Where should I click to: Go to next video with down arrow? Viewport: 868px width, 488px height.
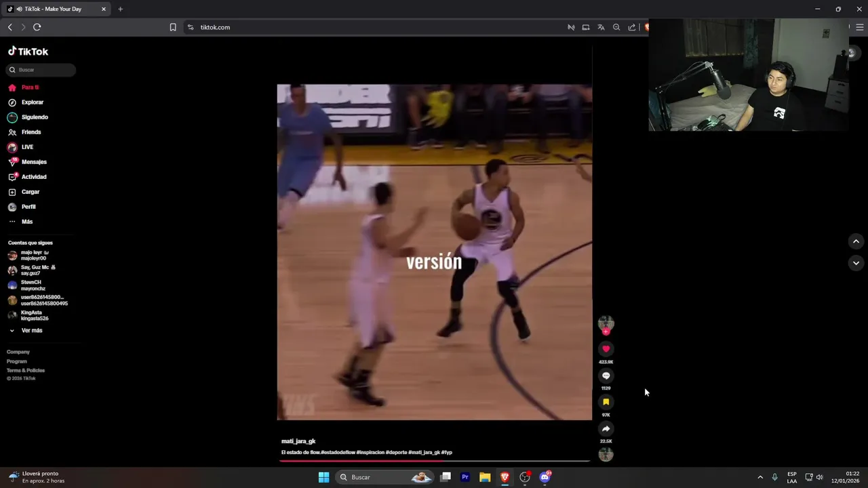856,263
